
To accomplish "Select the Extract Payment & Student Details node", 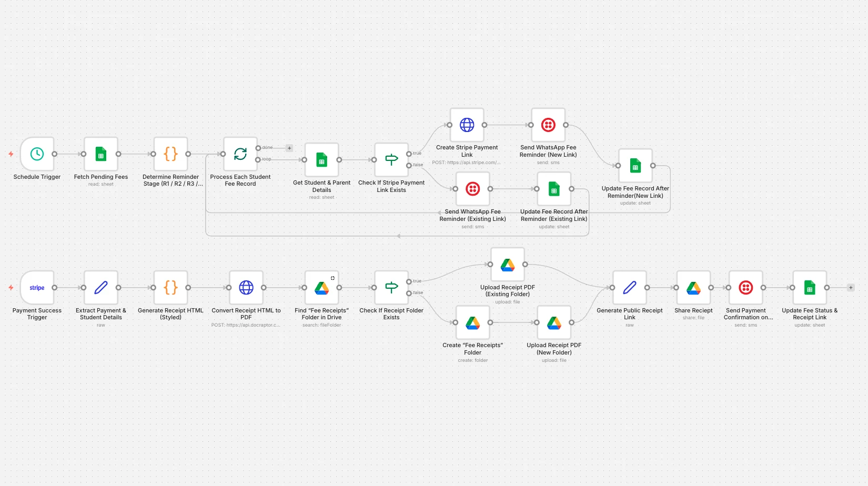I will point(101,288).
